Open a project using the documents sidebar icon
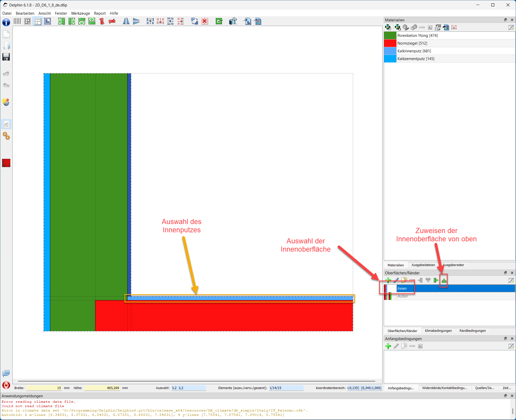Screen dimensions: 516x420 tap(6, 46)
